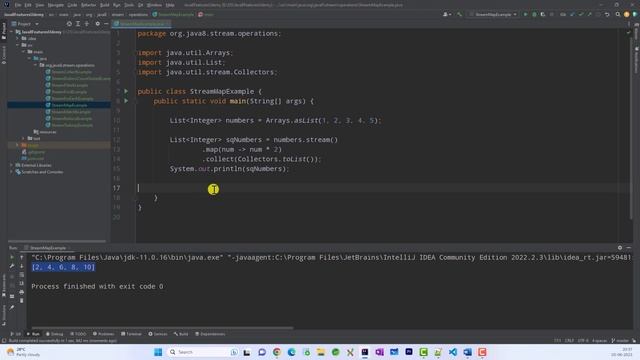Collapse the src folder in project tree
640x360 pixels.
18,45
